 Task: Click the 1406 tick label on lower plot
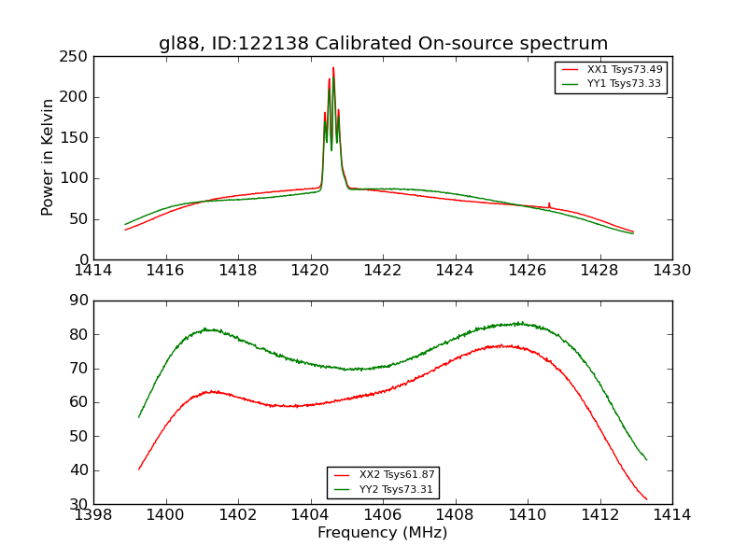tap(383, 515)
